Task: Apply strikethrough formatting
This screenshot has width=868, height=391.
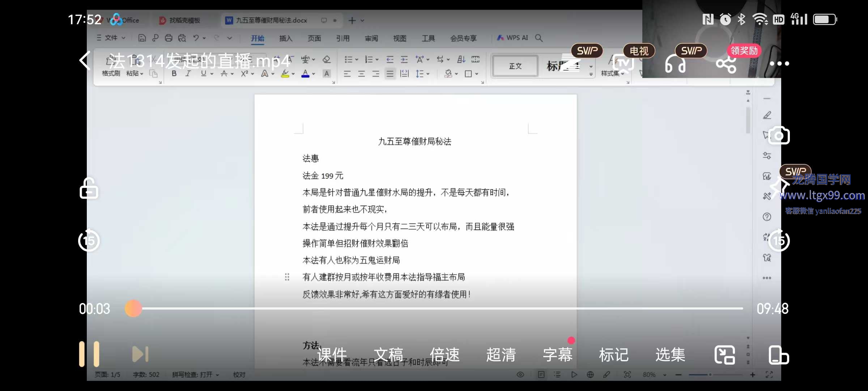Action: [224, 73]
